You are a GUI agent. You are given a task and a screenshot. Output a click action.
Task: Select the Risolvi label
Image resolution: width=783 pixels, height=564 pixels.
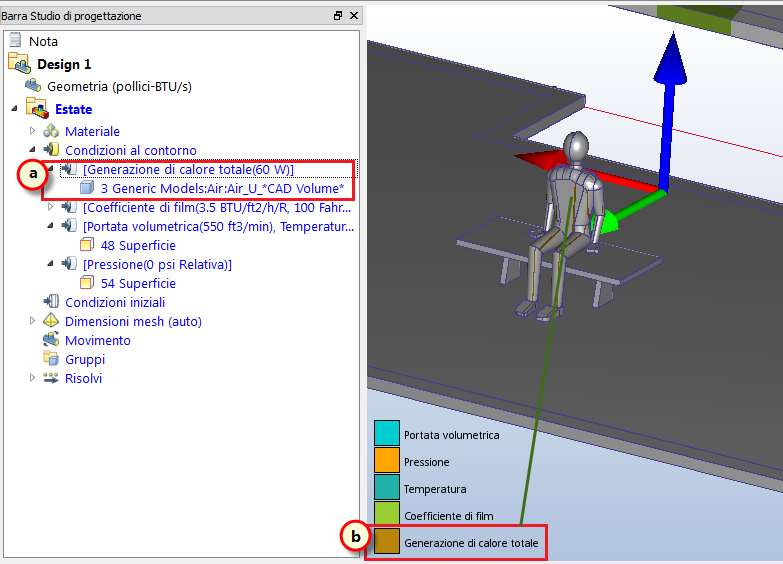click(83, 379)
